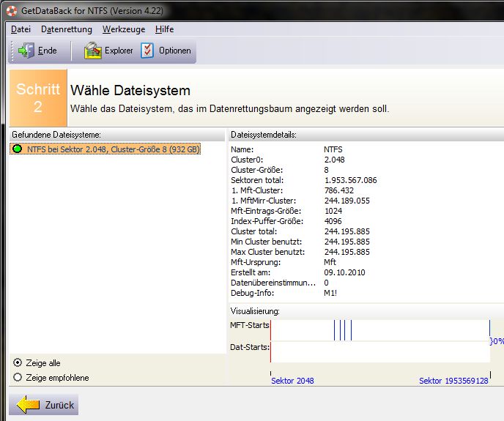The image size is (504, 421).
Task: Open the Werkzeuge menu
Action: click(x=124, y=29)
